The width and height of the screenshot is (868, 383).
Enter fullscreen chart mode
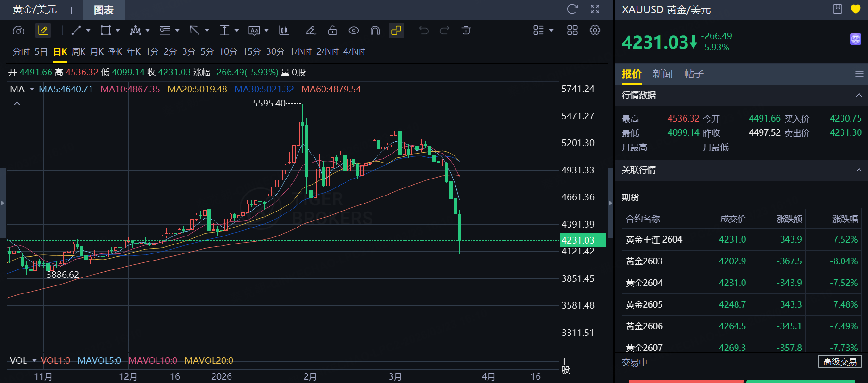pos(595,9)
